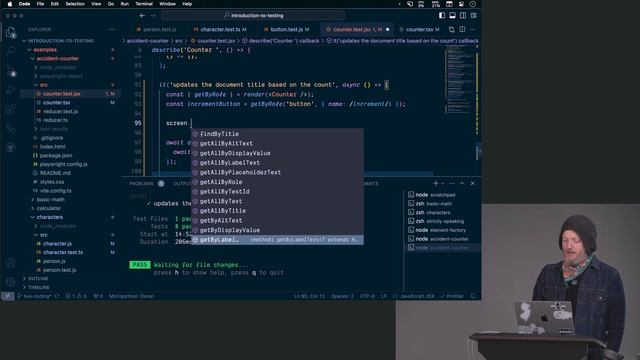This screenshot has height=360, width=640.
Task: Click the UTF-8 encoding indicator
Action: (367, 296)
